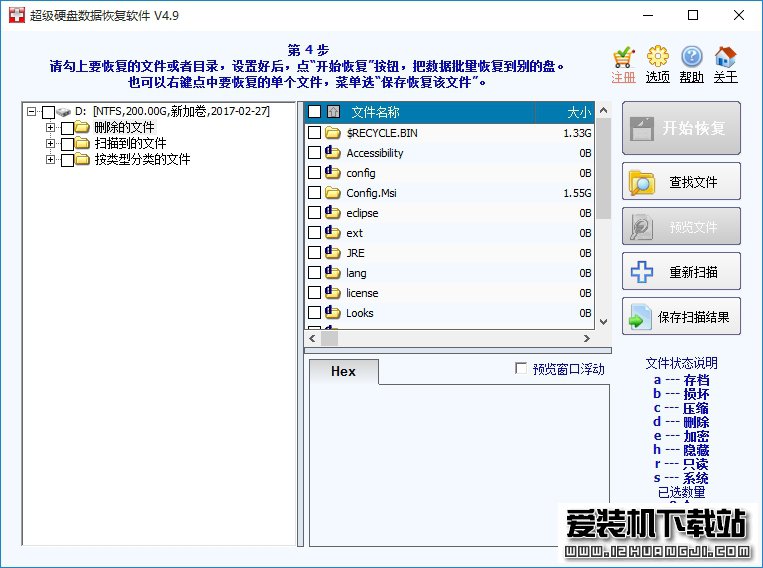Viewport: 763px width, 568px height.
Task: Click the 开始恢复 button
Action: click(681, 128)
